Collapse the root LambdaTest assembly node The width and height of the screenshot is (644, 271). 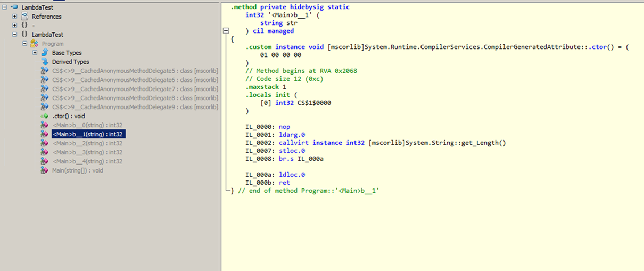click(x=5, y=7)
